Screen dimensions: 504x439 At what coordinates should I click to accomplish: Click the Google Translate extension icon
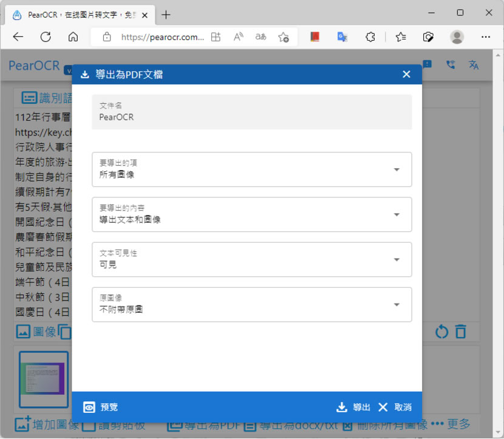point(342,37)
